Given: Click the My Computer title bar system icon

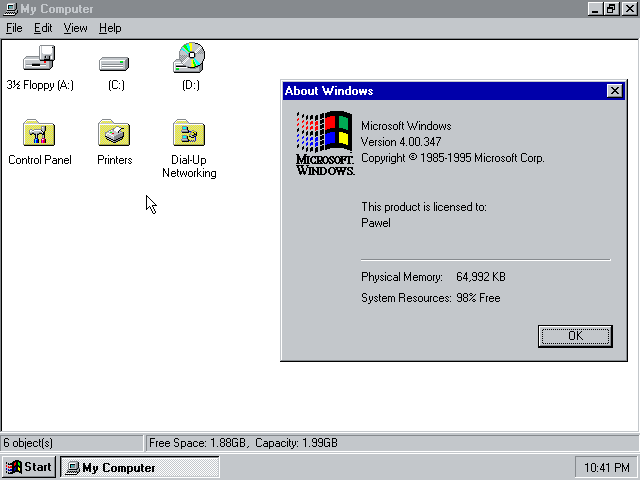Looking at the screenshot, I should pyautogui.click(x=10, y=9).
